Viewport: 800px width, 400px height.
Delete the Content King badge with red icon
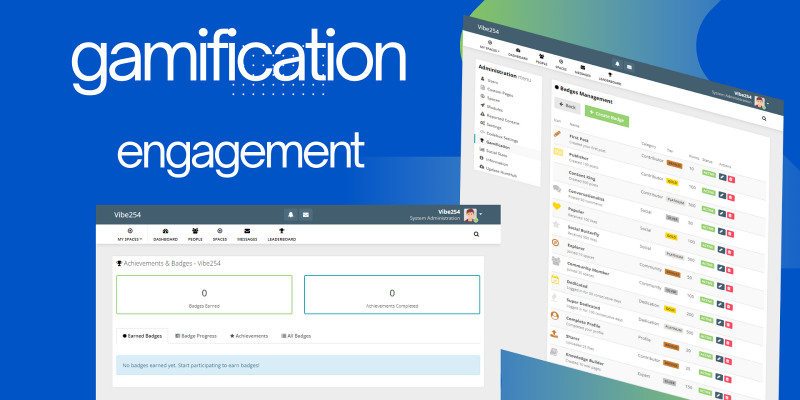(732, 197)
